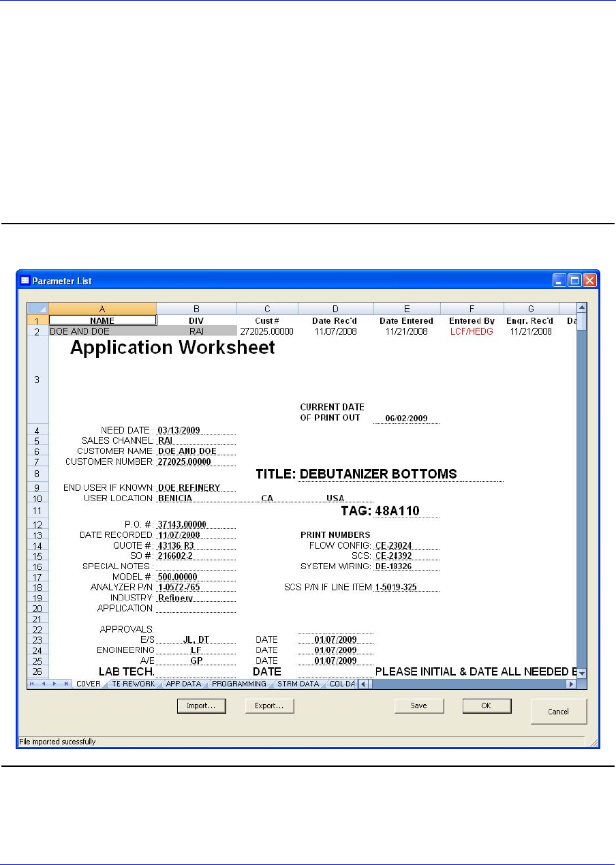Click the NEED DATE value 03/13/2009
The width and height of the screenshot is (616, 865).
click(x=179, y=430)
